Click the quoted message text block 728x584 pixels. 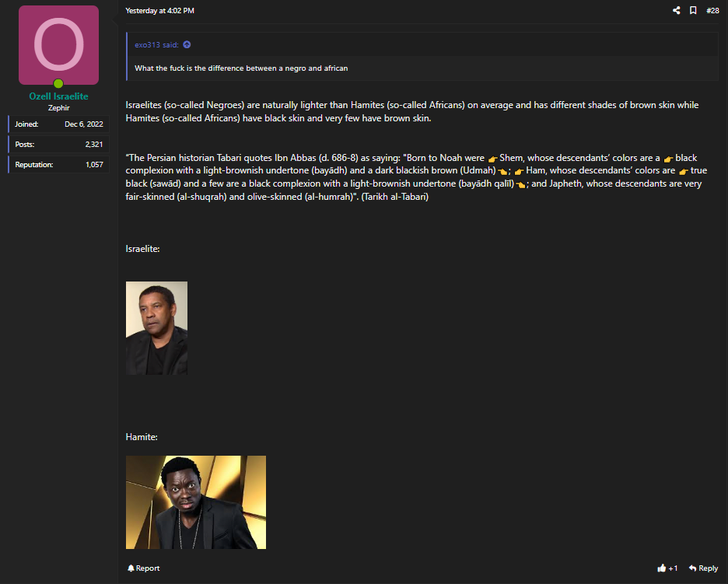tap(241, 68)
